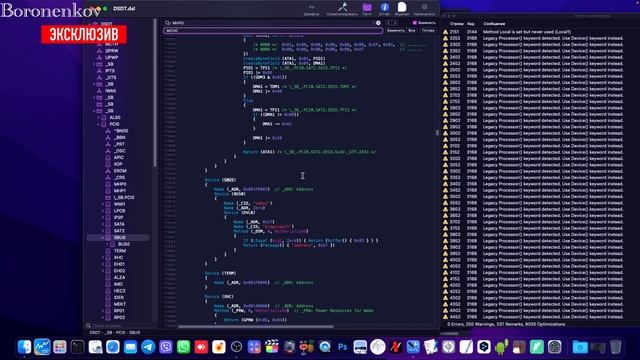
Task: Click the Готово done button
Action: tap(428, 31)
